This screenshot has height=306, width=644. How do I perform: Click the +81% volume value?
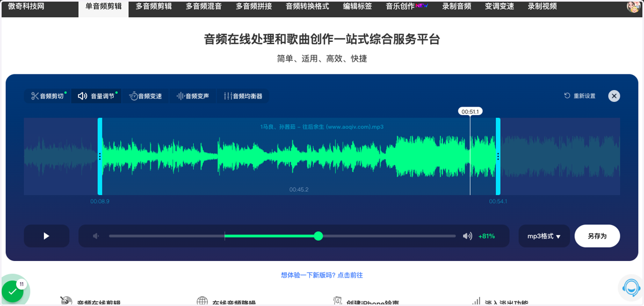486,236
